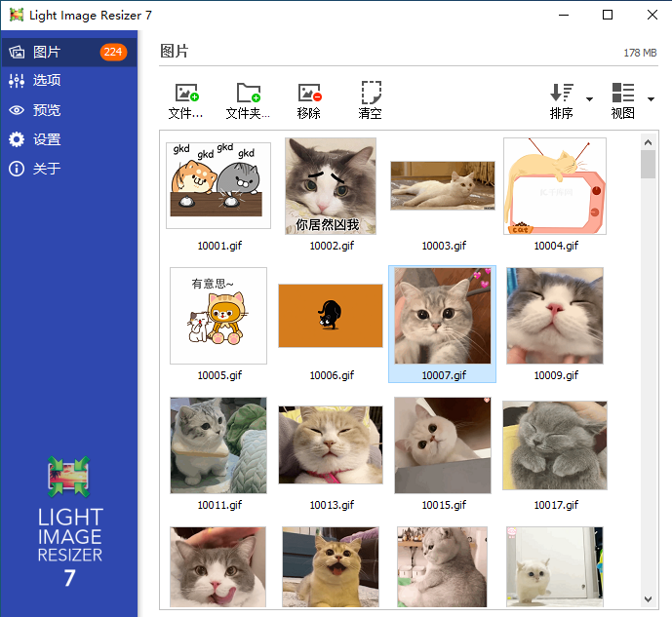This screenshot has width=672, height=617.
Task: Select thumbnail 10007.gif highlighted cat
Action: [443, 316]
